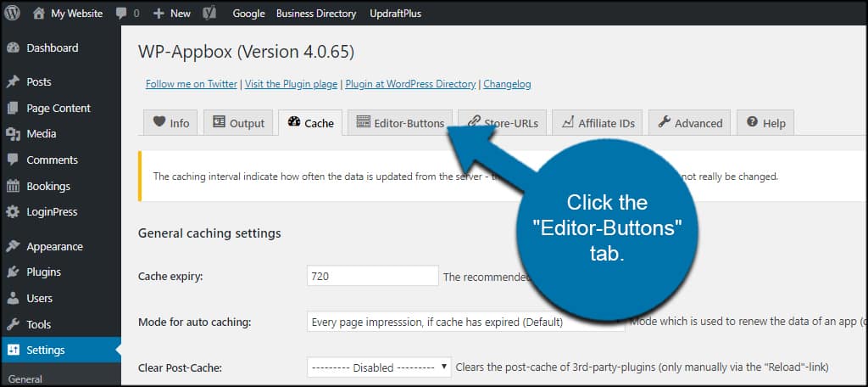
Task: Open the Plugins menu item
Action: [x=60, y=272]
